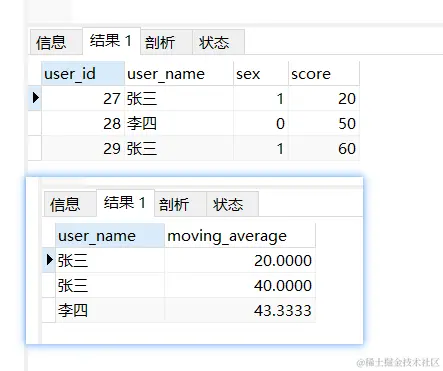Click the user_id column header
Image resolution: width=443 pixels, height=371 pixels.
(x=83, y=74)
